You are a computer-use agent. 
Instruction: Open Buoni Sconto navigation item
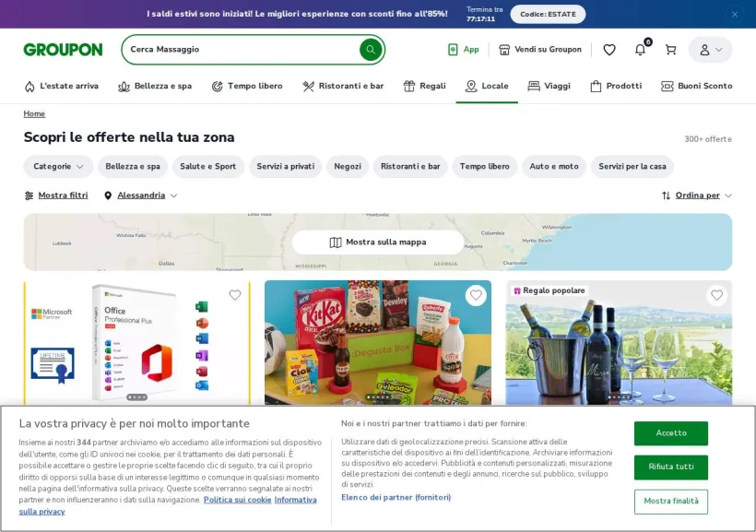click(697, 87)
